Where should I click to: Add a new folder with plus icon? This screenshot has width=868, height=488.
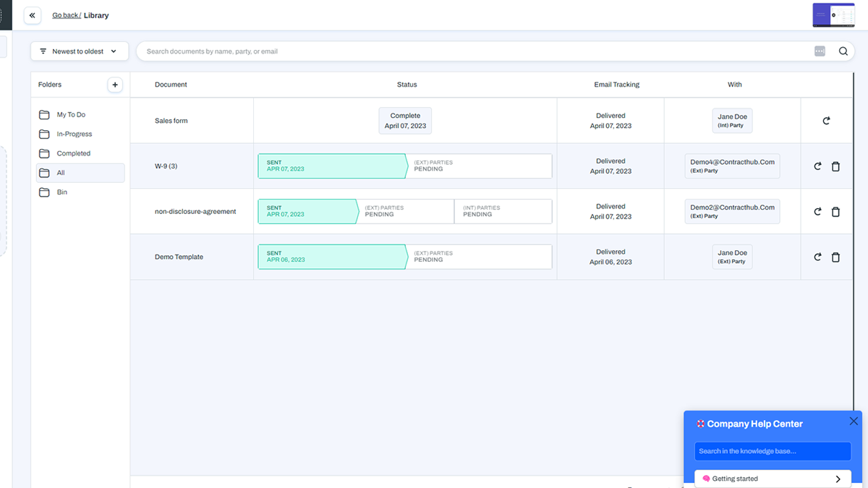tap(115, 85)
